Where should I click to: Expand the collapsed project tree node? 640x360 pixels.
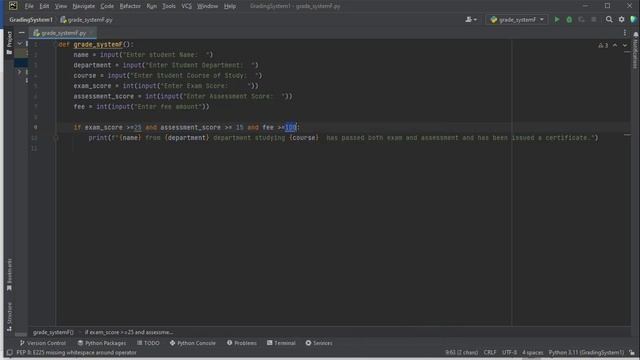tap(19, 72)
